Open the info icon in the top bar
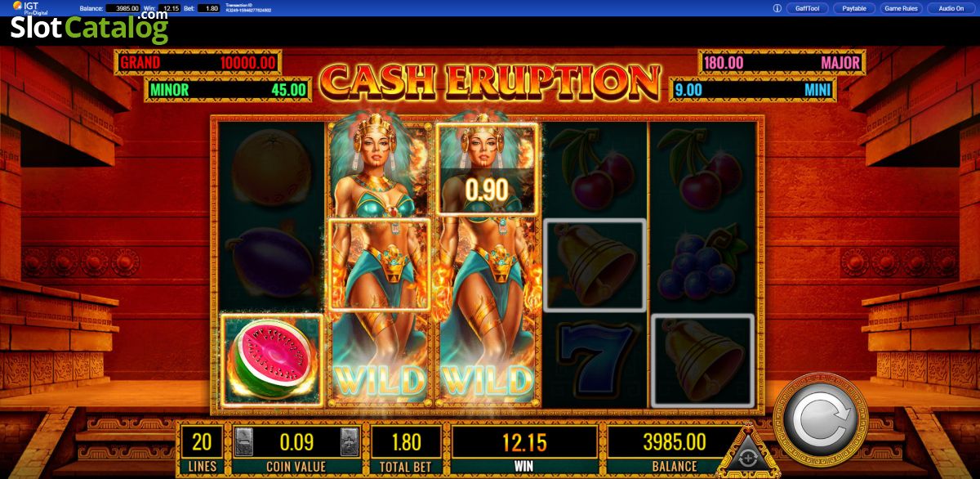Image resolution: width=980 pixels, height=479 pixels. 777,8
